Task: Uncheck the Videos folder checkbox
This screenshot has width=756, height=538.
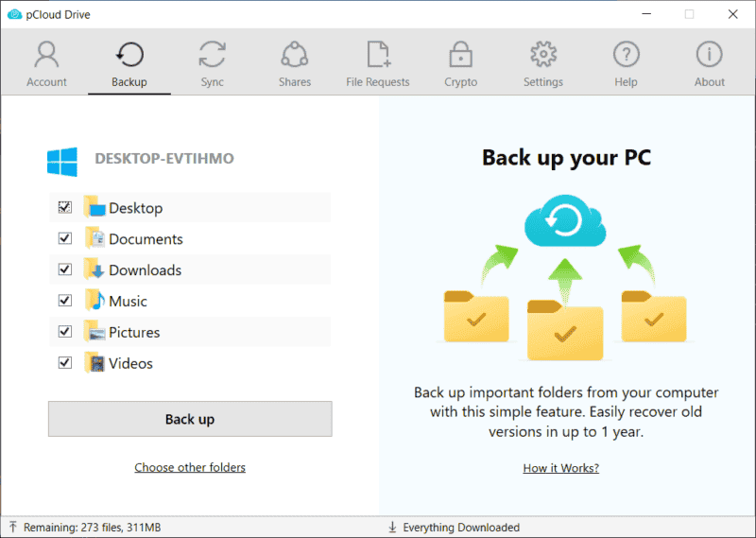Action: point(65,362)
